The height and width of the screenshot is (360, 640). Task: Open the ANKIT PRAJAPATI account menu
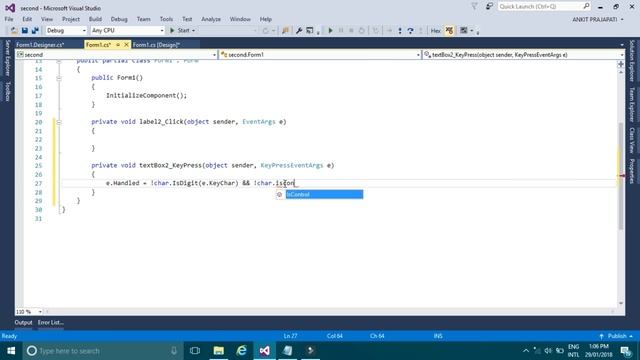pyautogui.click(x=598, y=19)
